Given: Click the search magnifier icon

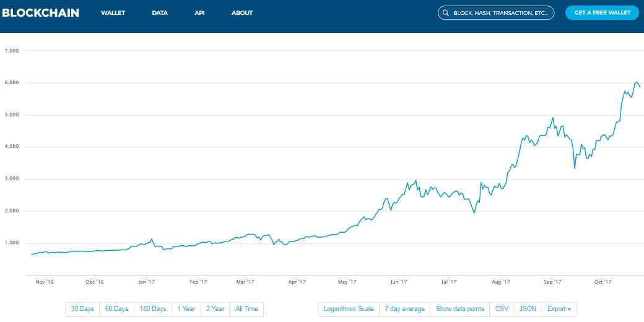Looking at the screenshot, I should pyautogui.click(x=446, y=13).
